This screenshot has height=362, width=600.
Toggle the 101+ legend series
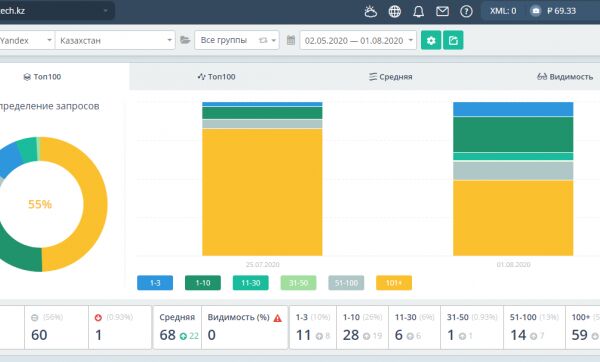pyautogui.click(x=394, y=283)
